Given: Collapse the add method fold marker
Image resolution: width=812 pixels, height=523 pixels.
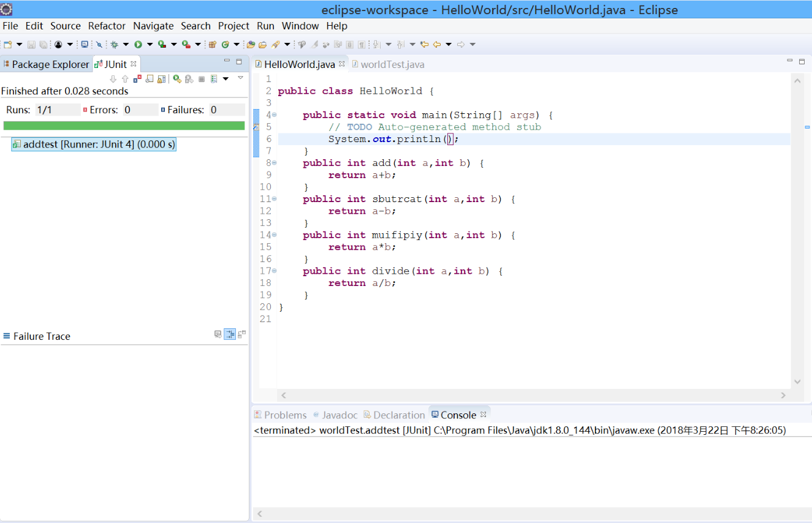Looking at the screenshot, I should 275,163.
